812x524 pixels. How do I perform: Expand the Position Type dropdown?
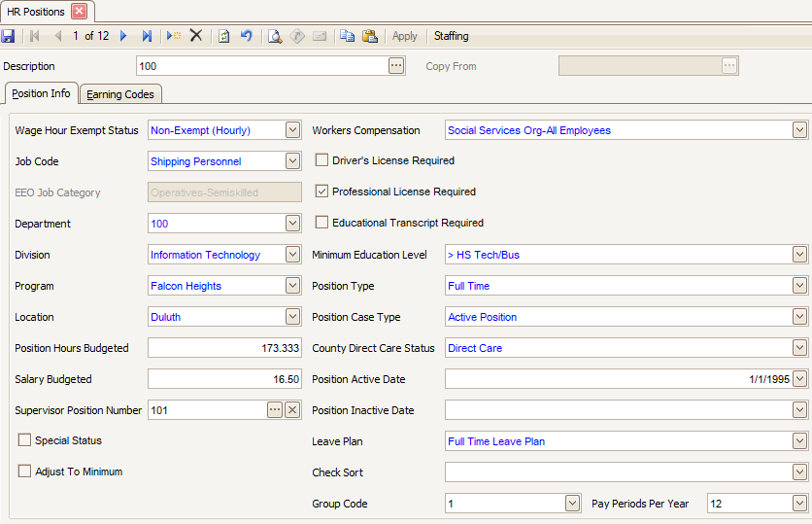pos(799,286)
